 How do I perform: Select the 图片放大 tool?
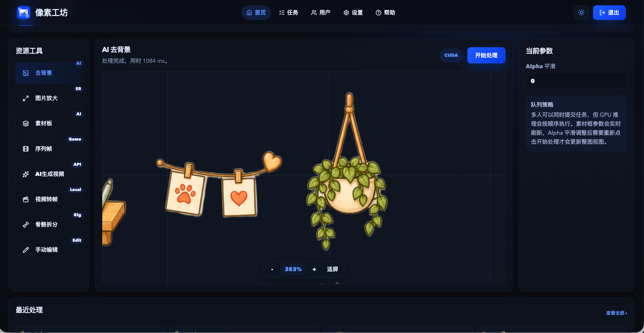[x=49, y=98]
